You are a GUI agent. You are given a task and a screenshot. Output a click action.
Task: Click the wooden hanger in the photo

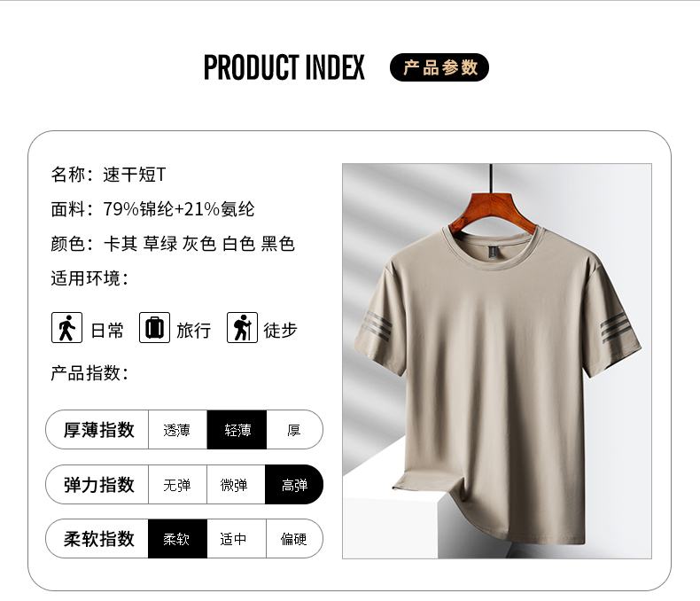(491, 212)
